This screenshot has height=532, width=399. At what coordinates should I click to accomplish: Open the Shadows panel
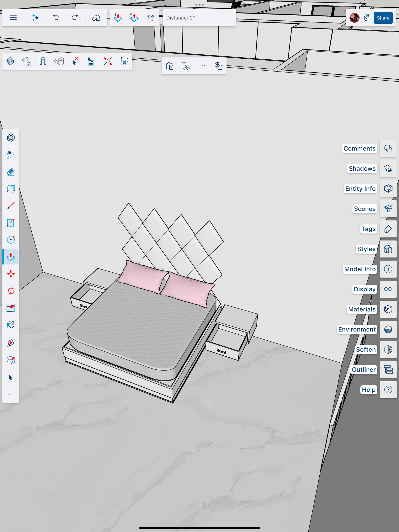click(388, 169)
